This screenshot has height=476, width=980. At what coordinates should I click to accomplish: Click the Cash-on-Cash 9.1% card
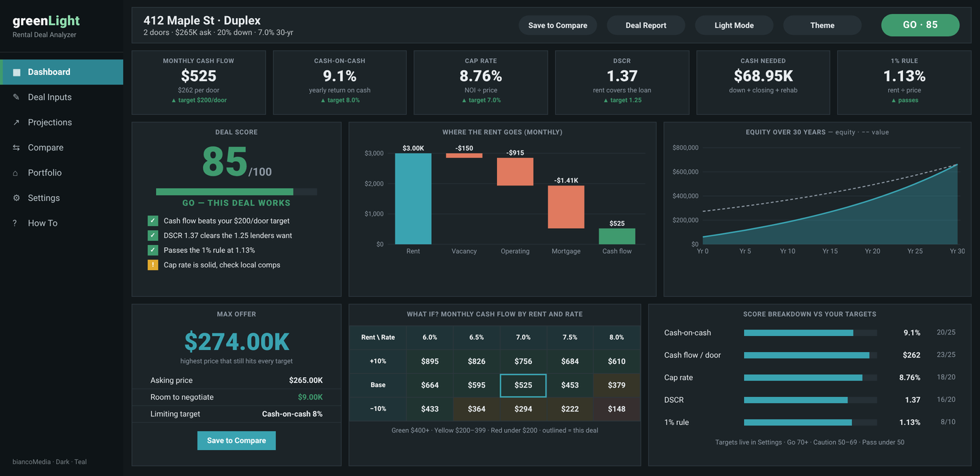click(339, 83)
